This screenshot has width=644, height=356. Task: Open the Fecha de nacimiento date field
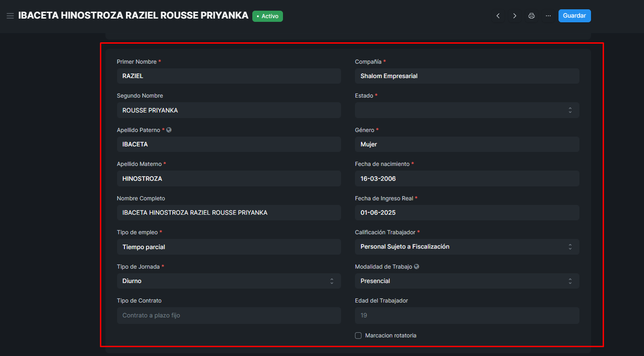point(467,178)
